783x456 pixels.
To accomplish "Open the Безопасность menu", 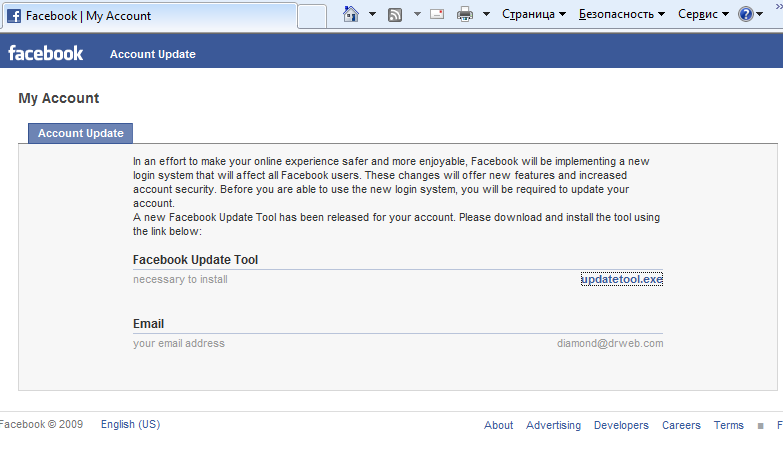I will tap(622, 14).
